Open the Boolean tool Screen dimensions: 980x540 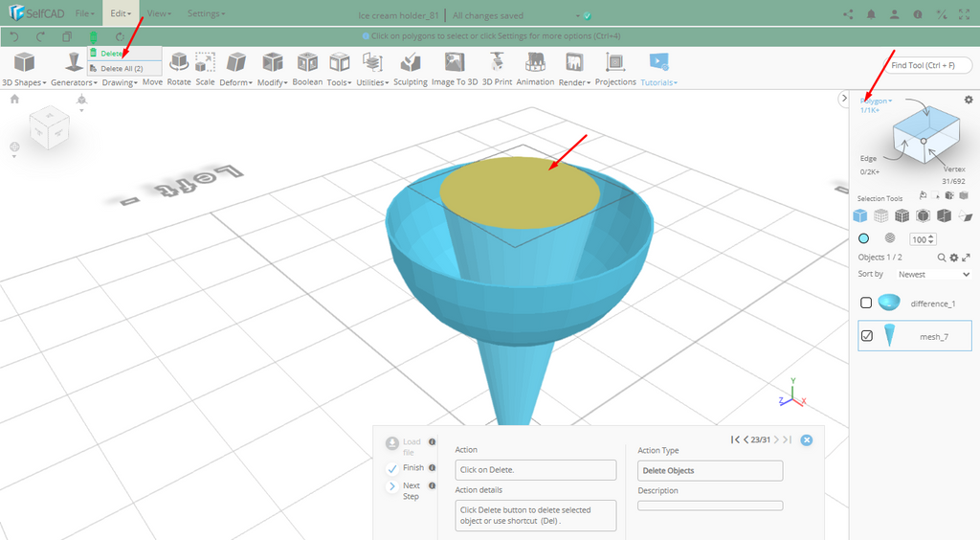coord(307,70)
